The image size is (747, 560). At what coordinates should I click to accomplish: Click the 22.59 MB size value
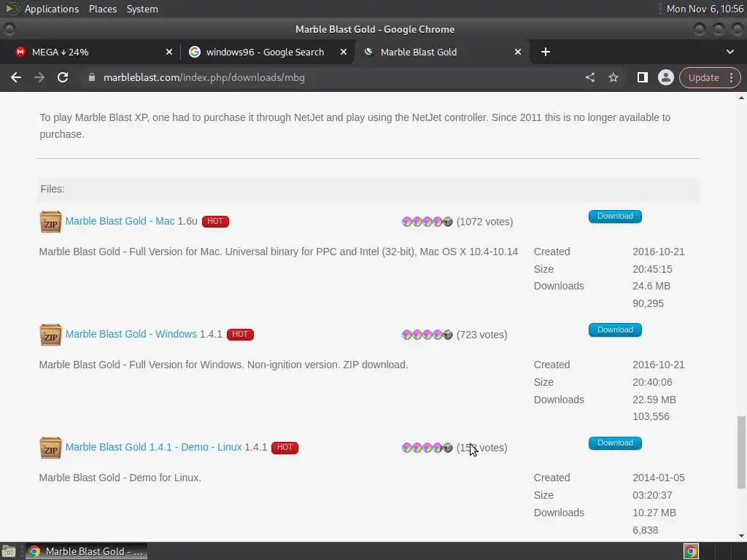click(x=654, y=400)
